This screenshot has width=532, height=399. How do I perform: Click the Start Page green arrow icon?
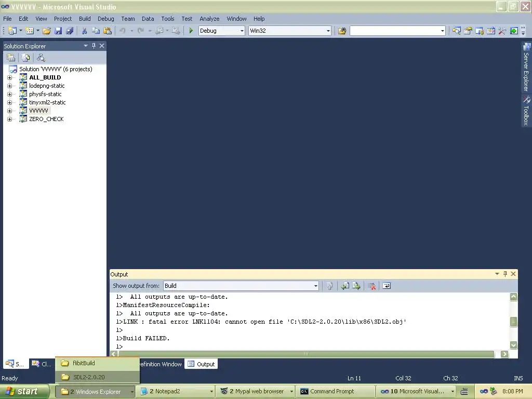tap(514, 31)
